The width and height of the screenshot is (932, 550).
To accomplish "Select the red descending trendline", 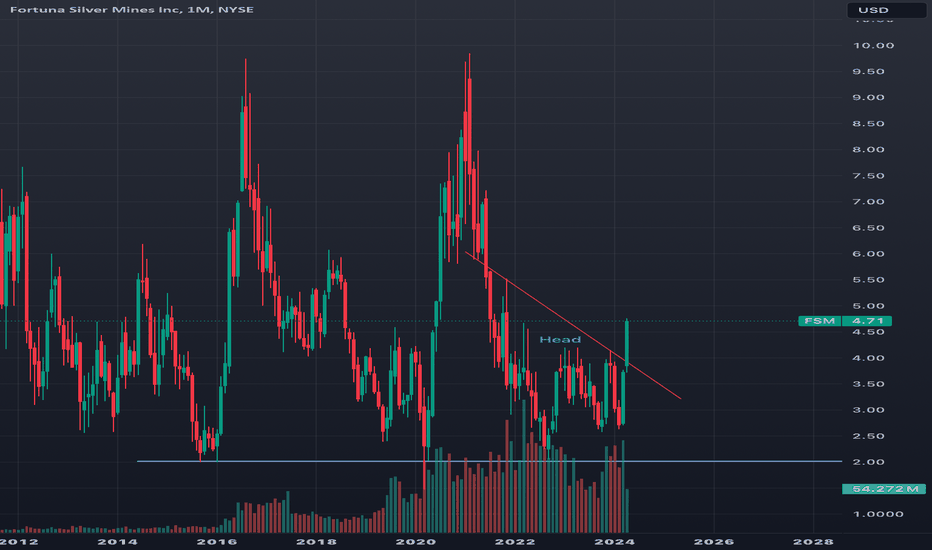I will coord(573,326).
